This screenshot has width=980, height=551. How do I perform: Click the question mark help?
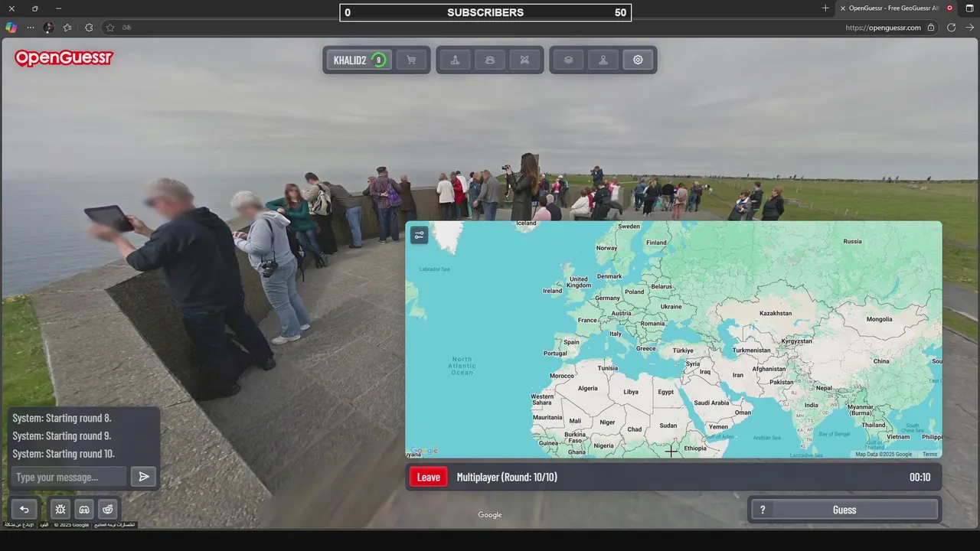[762, 510]
